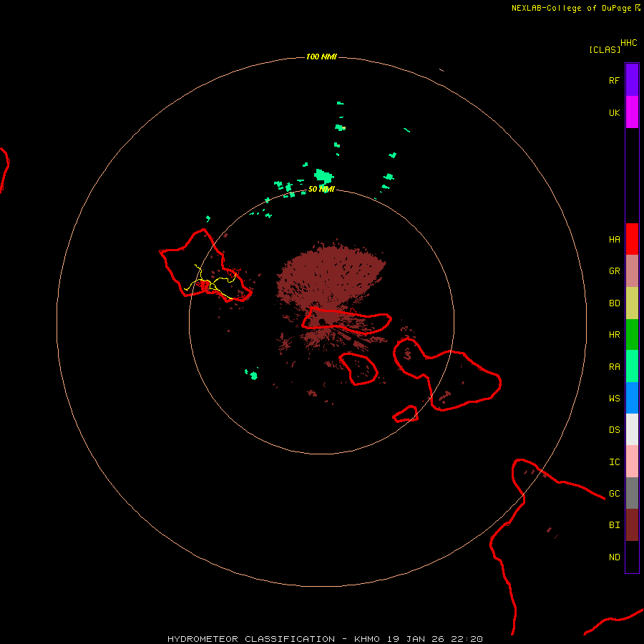
Task: Pick the bright green RA swatch
Action: [x=632, y=366]
